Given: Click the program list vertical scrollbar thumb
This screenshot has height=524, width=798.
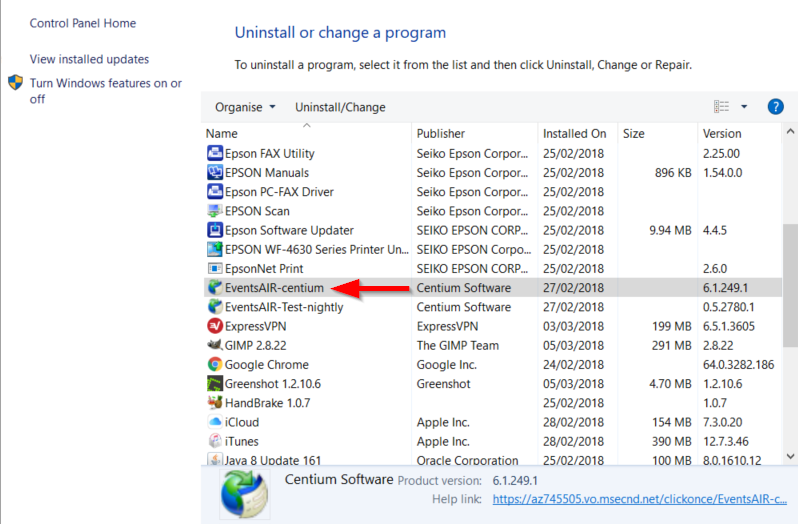Looking at the screenshot, I should pyautogui.click(x=790, y=285).
